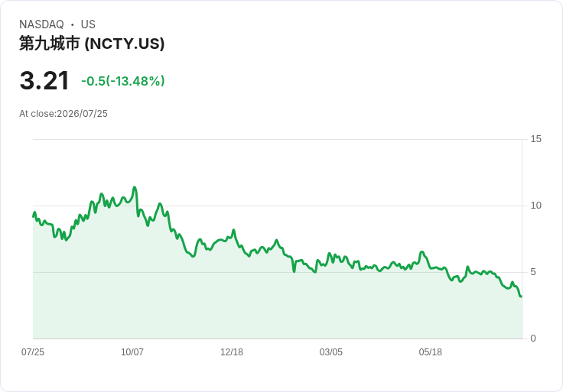Click the stock title 第九城市 (NCTY.US)

point(92,44)
